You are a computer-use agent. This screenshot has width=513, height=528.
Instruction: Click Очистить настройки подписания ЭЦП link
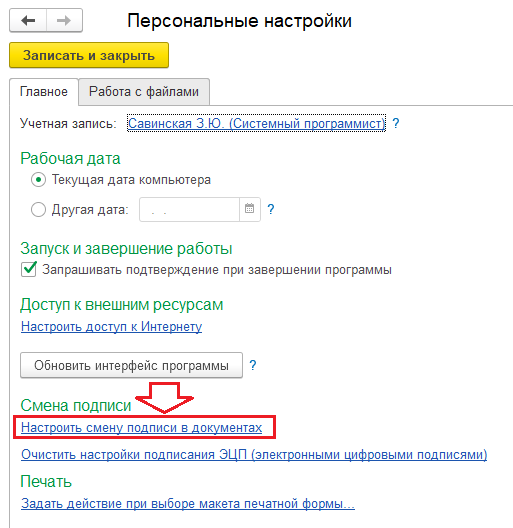point(254,455)
